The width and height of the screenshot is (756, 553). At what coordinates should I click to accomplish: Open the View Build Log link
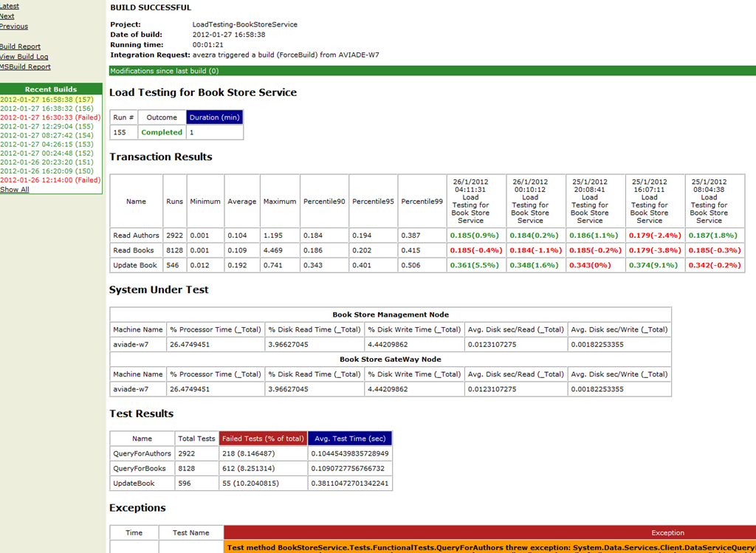24,57
